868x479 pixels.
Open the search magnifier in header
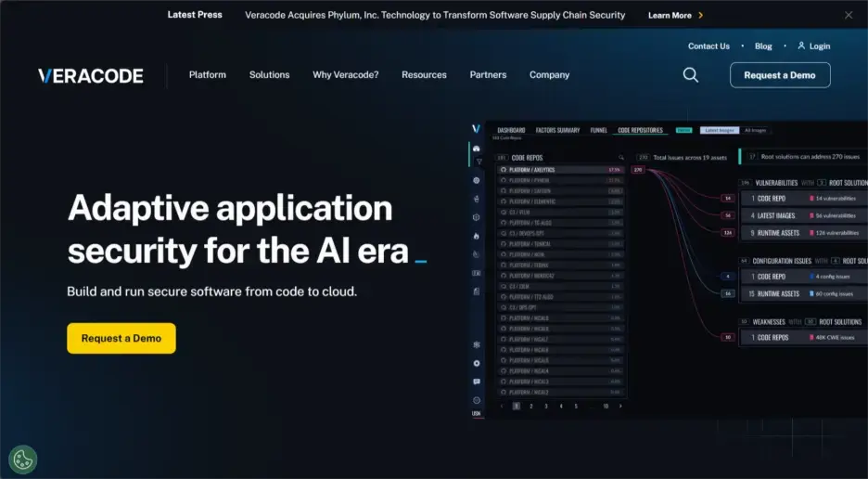click(690, 75)
